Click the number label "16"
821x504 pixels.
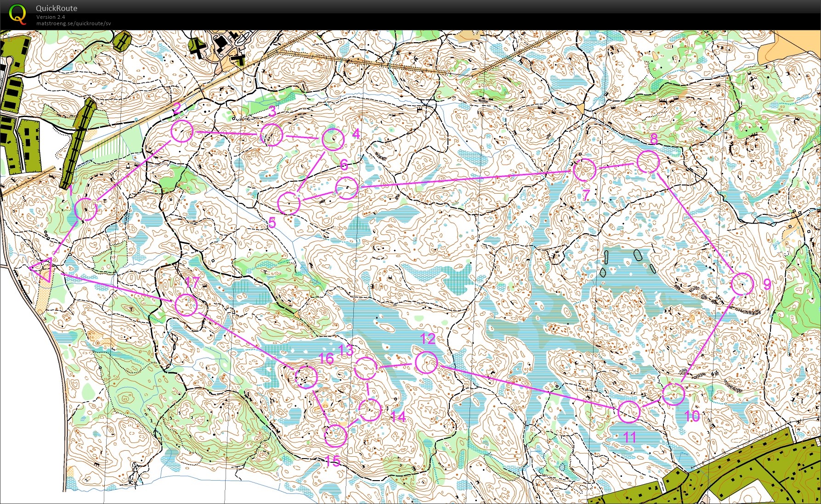(x=326, y=359)
